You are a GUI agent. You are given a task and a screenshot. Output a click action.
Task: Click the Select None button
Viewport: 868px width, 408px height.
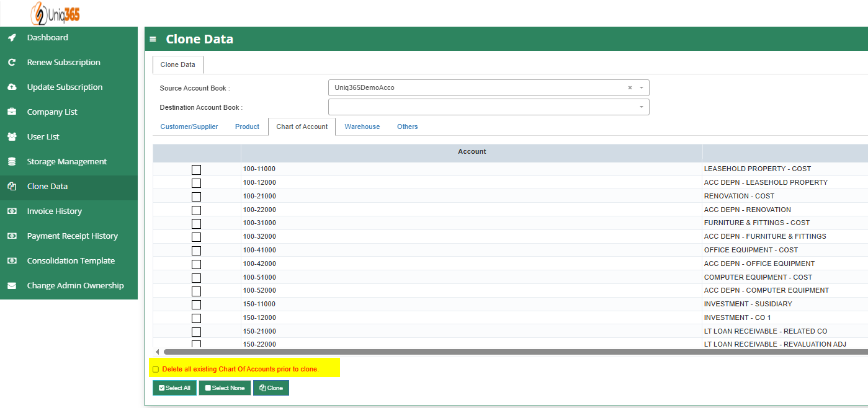pyautogui.click(x=225, y=388)
